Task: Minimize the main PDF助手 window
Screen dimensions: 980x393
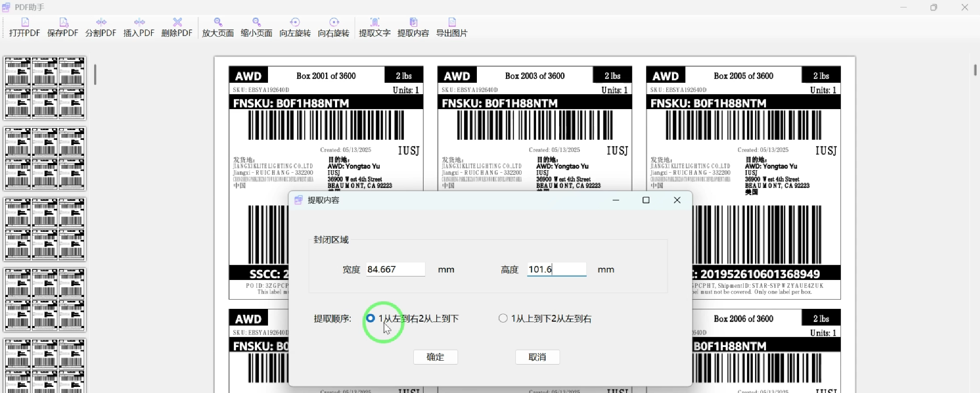Action: 903,7
